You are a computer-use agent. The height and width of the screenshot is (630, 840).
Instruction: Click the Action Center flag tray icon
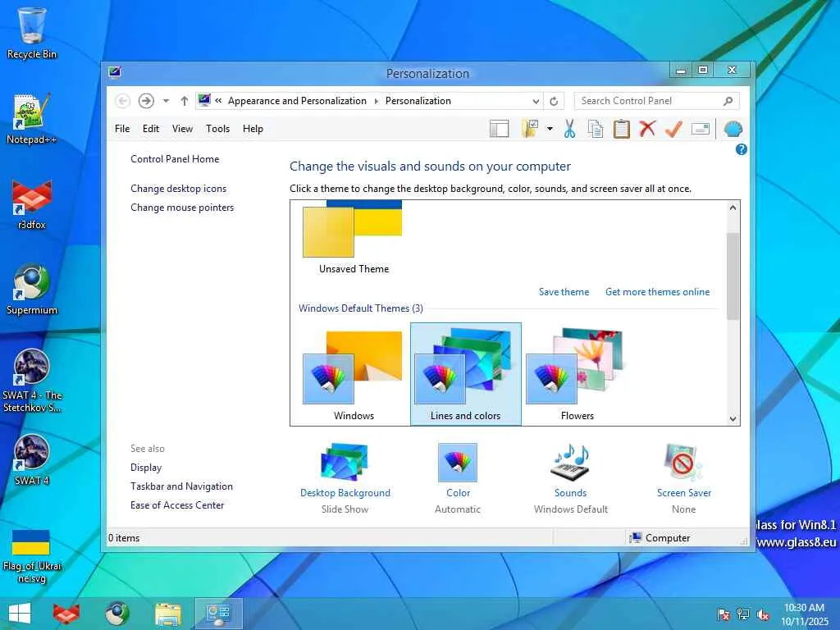(724, 614)
